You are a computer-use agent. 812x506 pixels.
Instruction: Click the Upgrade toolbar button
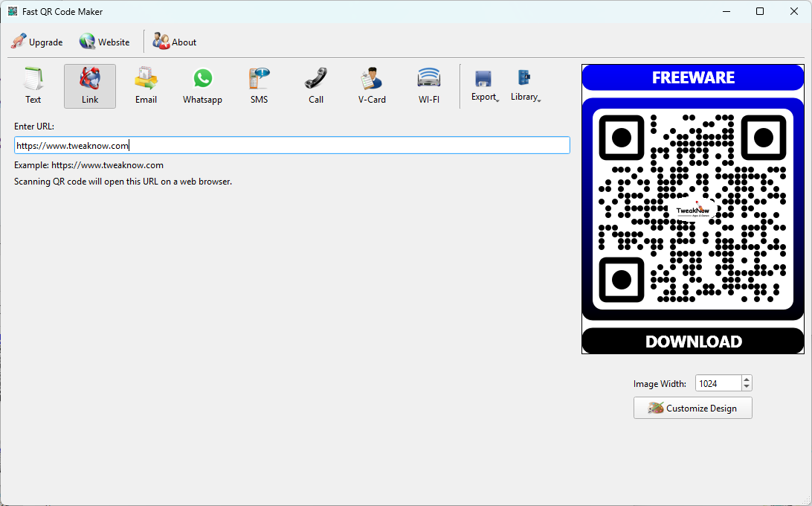click(37, 42)
